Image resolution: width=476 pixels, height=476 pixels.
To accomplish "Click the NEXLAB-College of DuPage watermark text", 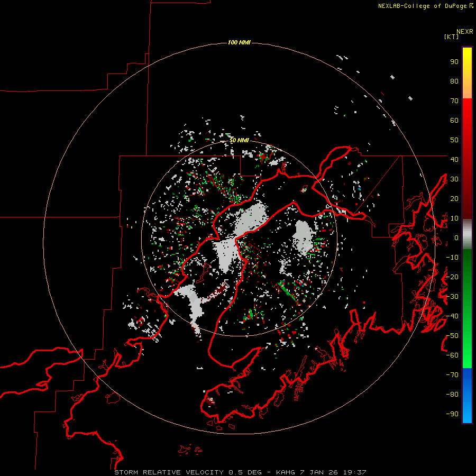I will click(x=425, y=6).
